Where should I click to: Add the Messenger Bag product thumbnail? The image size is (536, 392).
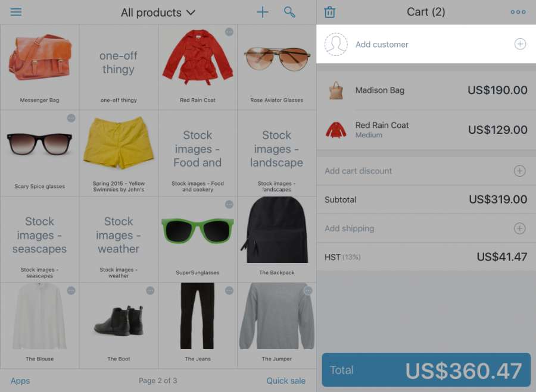(x=40, y=67)
